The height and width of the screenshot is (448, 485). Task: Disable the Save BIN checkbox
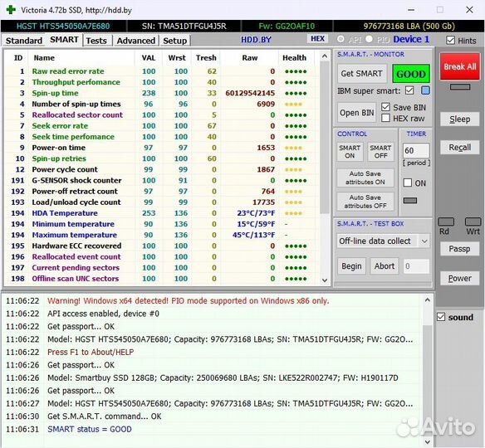385,107
